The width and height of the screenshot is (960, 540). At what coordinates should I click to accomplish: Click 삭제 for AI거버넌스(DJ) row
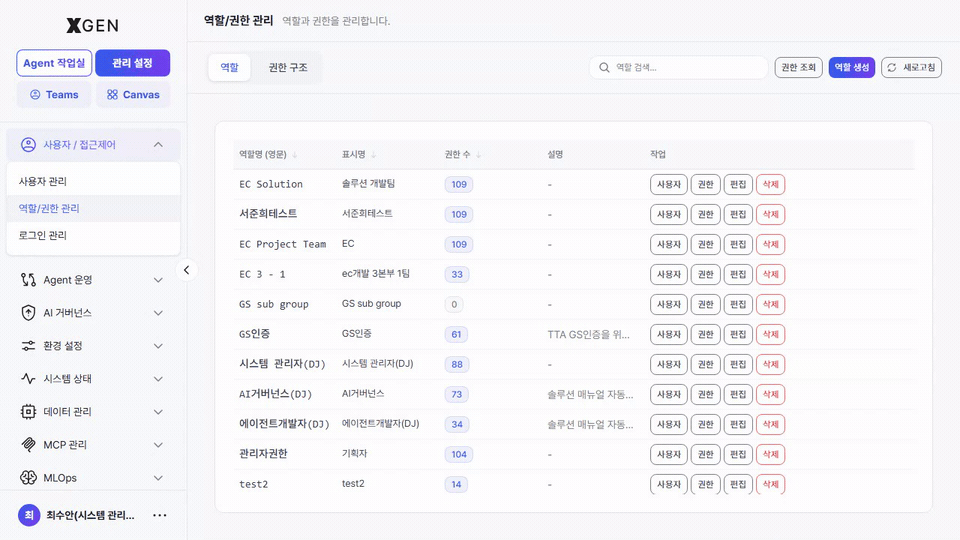770,394
